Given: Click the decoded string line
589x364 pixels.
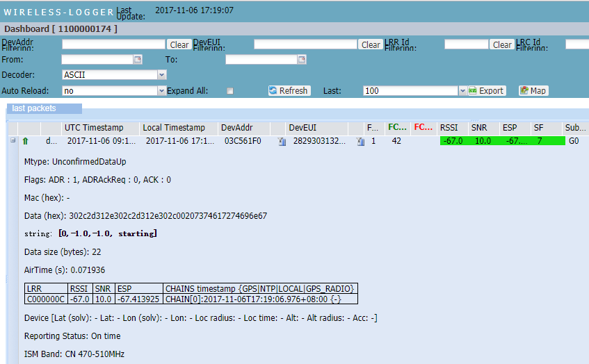Looking at the screenshot, I should [x=90, y=233].
